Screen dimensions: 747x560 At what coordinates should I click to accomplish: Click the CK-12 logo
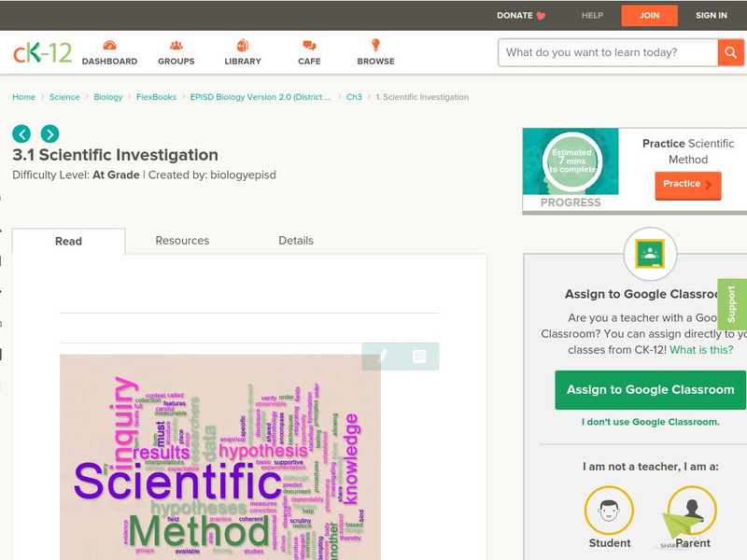[42, 53]
